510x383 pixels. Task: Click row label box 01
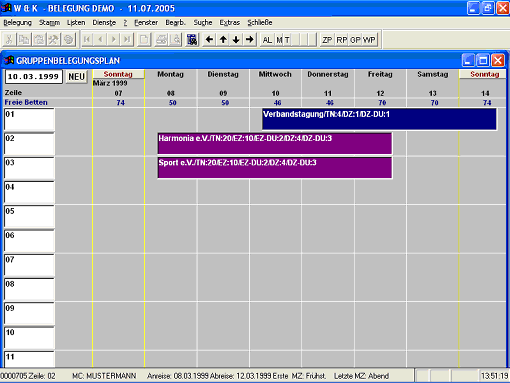[29, 119]
